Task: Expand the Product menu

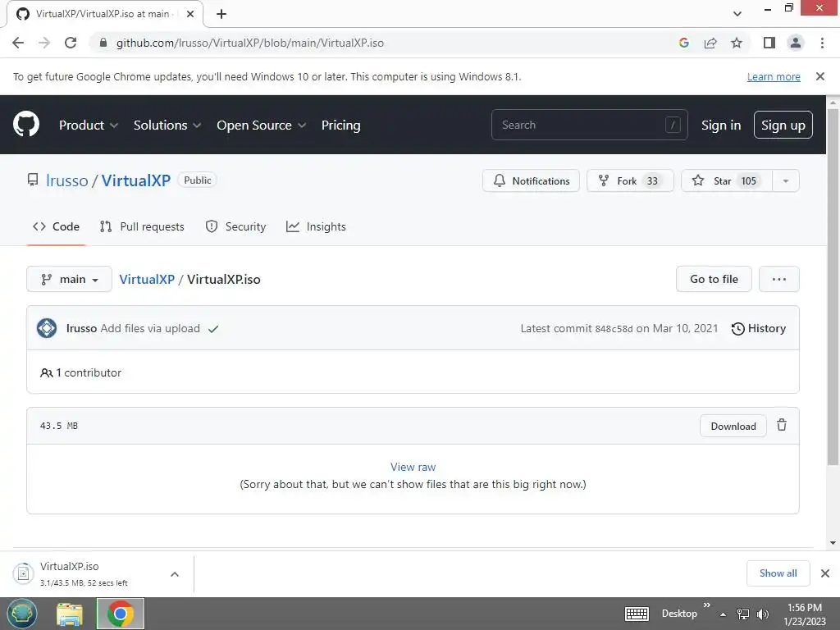Action: click(89, 125)
